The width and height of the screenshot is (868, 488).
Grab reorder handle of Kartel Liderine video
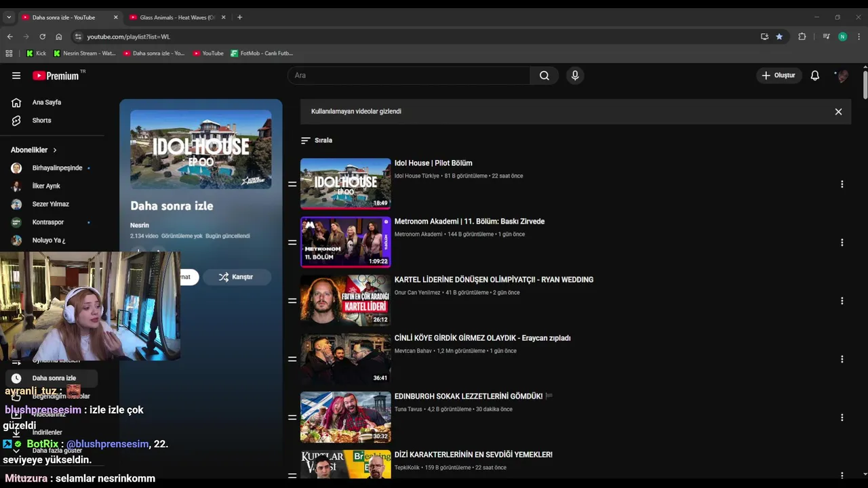[292, 301]
